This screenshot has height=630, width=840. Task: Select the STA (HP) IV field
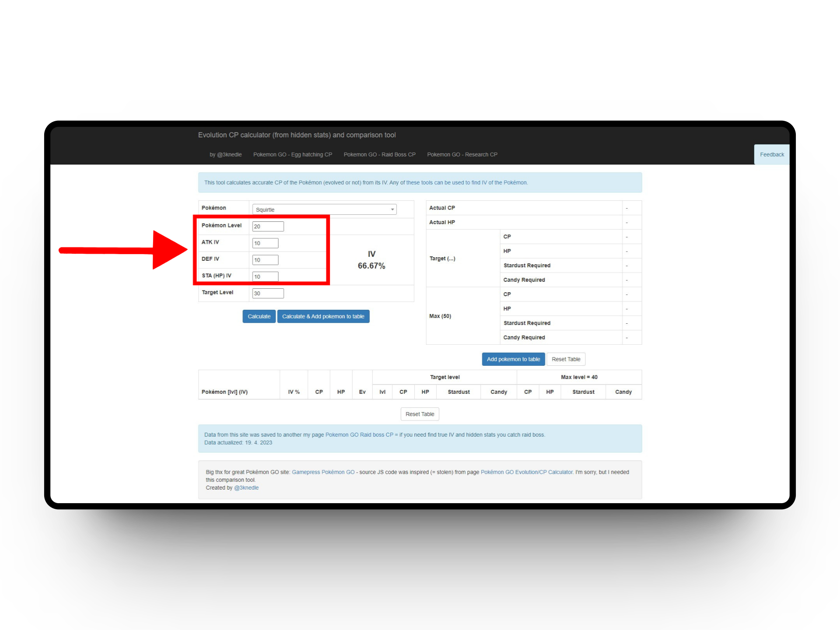[265, 276]
